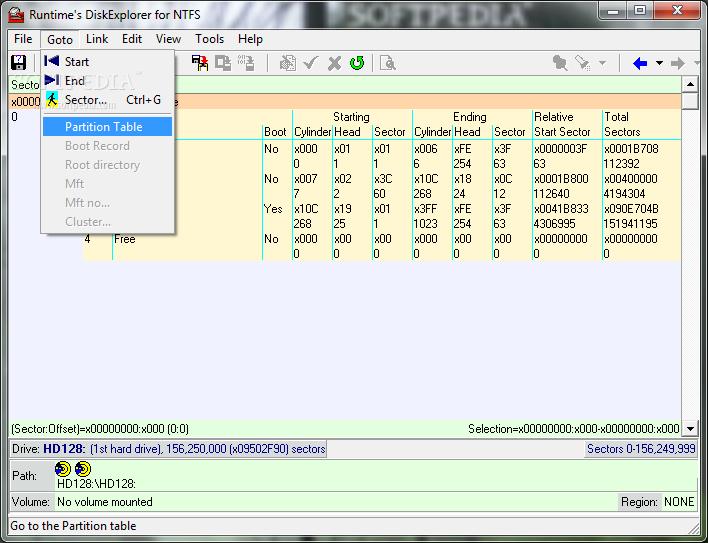Click the relative start sector x0001B800
This screenshot has height=543, width=708.
561,179
